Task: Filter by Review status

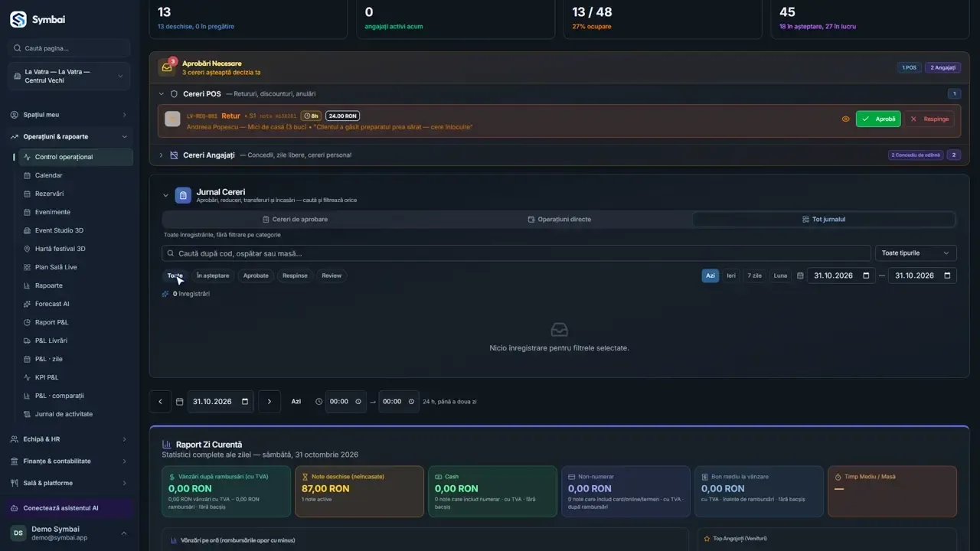Action: coord(332,275)
